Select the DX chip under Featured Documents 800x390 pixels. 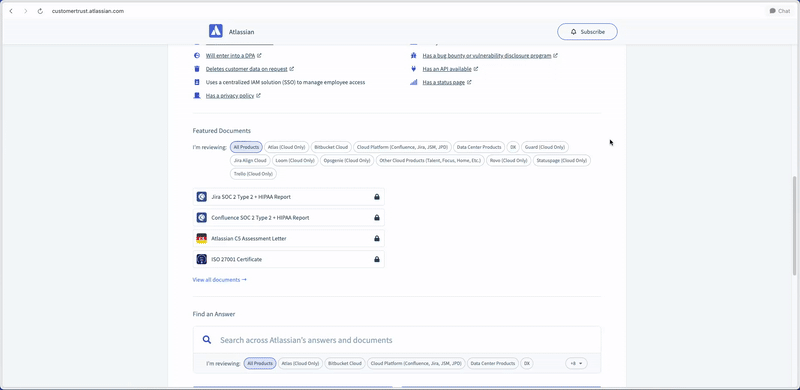point(513,147)
